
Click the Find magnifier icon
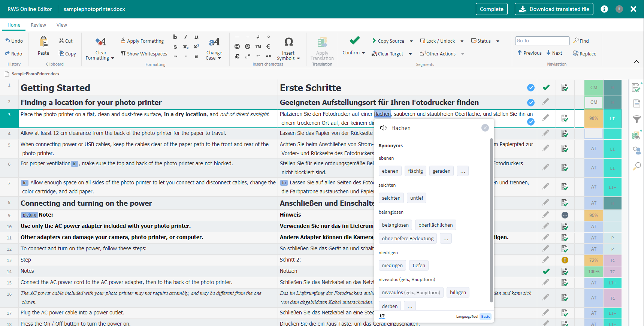click(x=576, y=40)
